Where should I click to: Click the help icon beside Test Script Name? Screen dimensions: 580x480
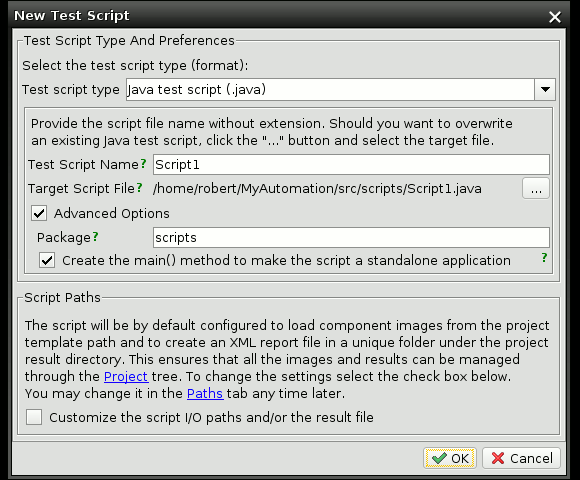point(143,164)
